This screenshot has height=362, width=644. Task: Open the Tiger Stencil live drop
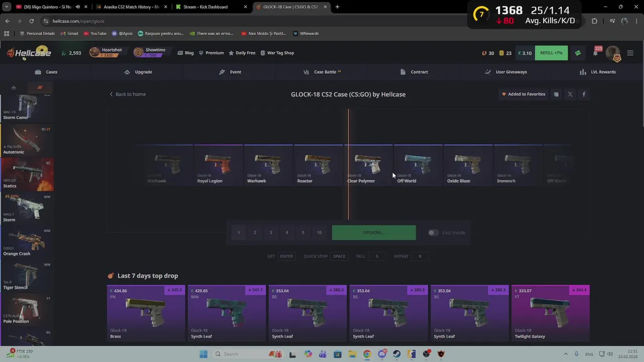click(x=27, y=276)
